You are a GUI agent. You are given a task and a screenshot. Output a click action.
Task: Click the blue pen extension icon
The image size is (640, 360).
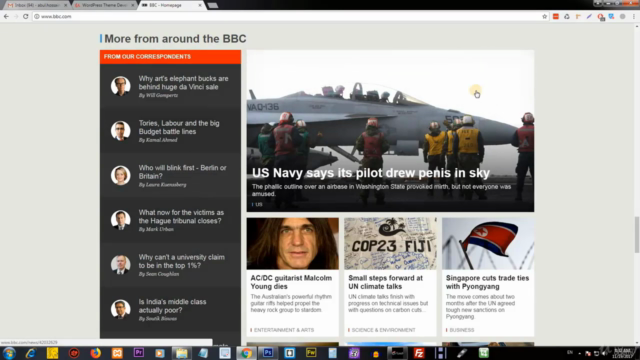click(x=589, y=16)
